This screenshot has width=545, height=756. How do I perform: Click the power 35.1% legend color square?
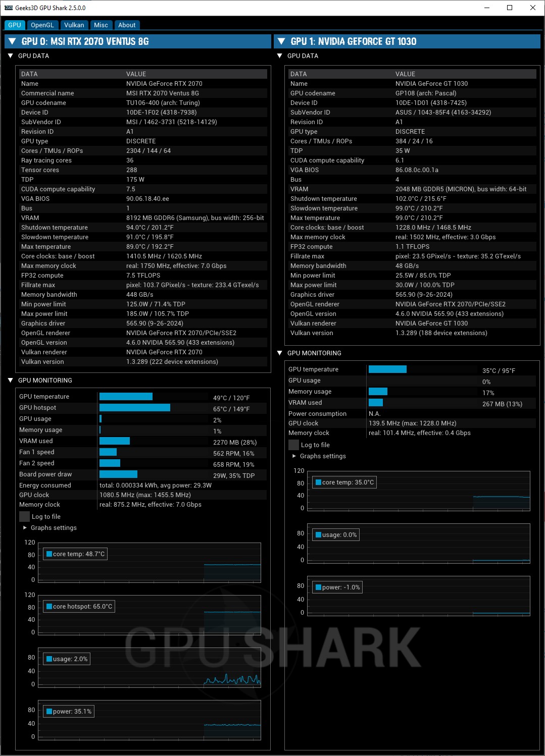tap(49, 712)
